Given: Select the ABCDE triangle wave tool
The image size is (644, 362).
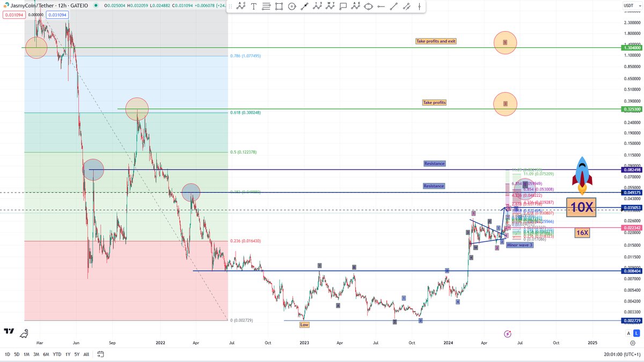Looking at the screenshot, I should click(355, 6).
